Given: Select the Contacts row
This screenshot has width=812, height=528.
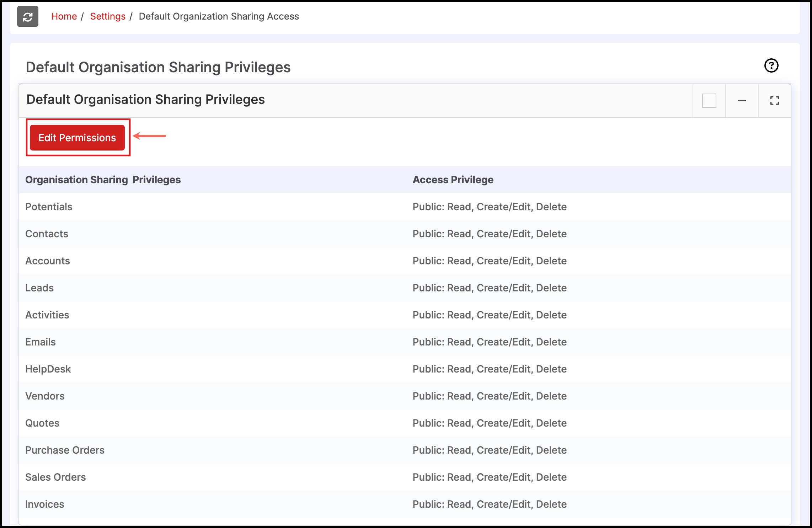Looking at the screenshot, I should (47, 234).
